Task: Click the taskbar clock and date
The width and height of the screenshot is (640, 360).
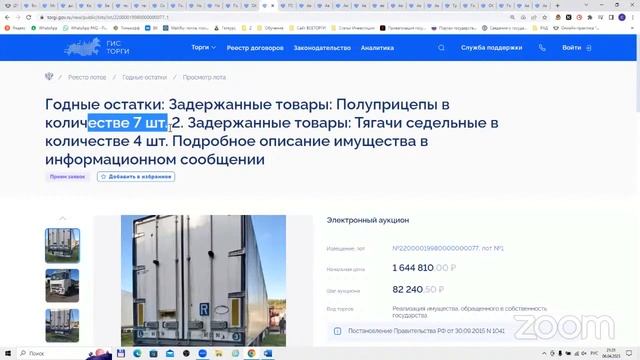Action: [x=611, y=353]
